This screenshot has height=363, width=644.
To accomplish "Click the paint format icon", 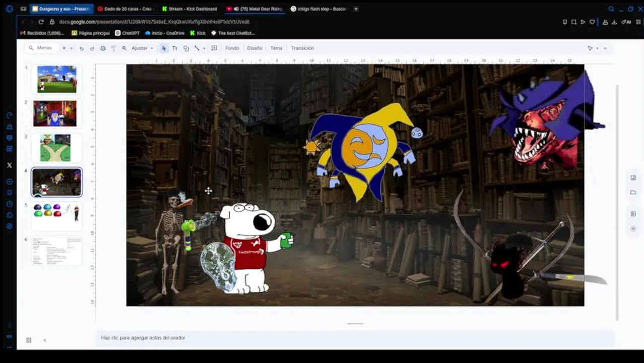I will tap(113, 48).
